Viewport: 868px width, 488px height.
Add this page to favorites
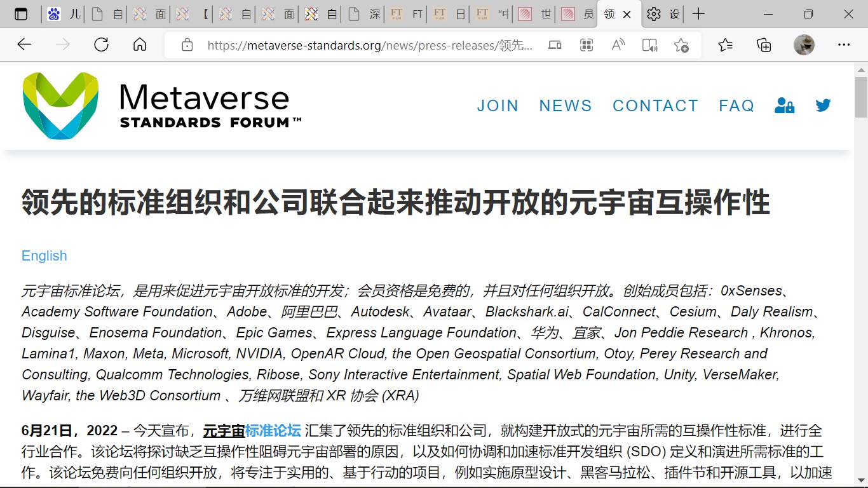[681, 45]
